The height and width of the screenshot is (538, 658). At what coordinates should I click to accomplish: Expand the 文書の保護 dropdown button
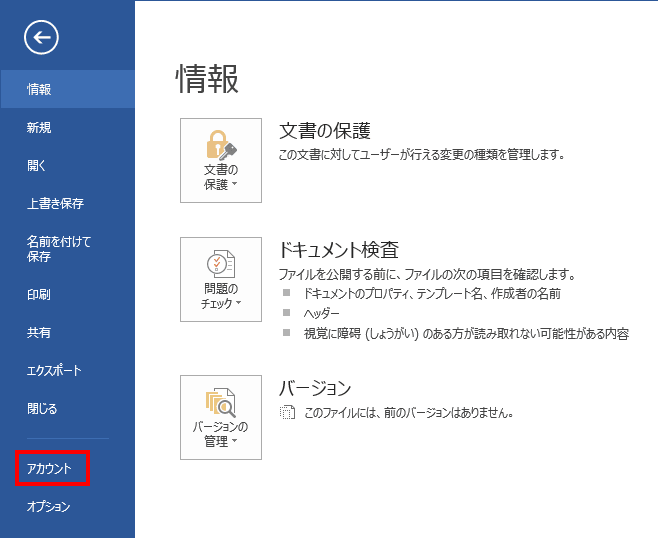(221, 160)
